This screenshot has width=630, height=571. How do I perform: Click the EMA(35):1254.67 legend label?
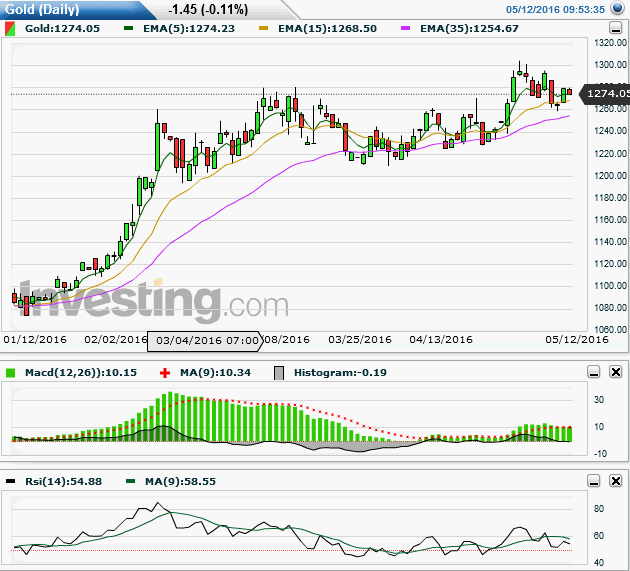pos(469,29)
